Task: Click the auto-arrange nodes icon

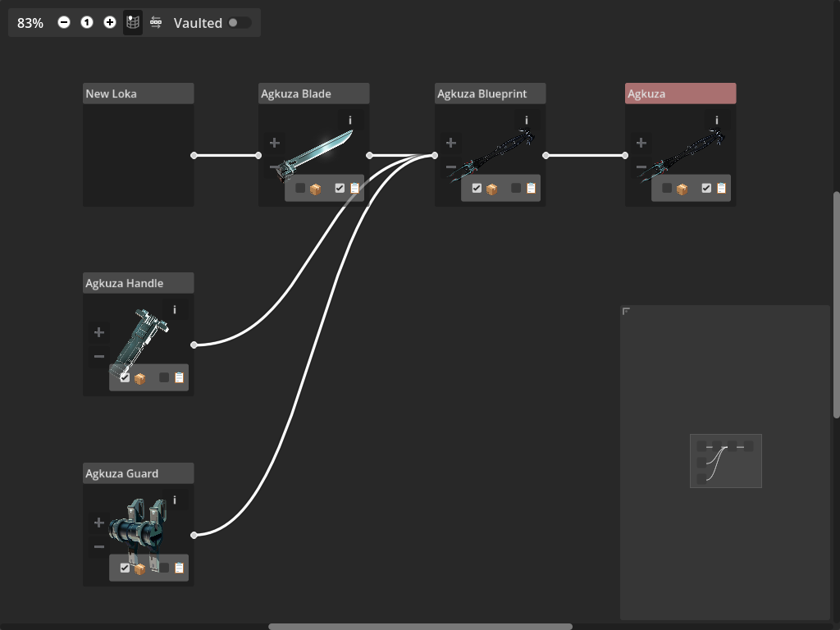Action: [156, 23]
